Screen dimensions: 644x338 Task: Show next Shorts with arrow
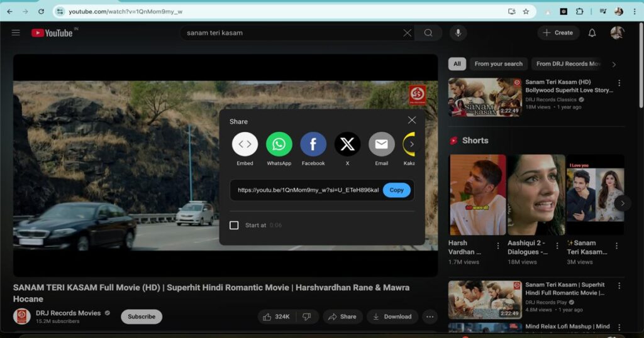[622, 203]
